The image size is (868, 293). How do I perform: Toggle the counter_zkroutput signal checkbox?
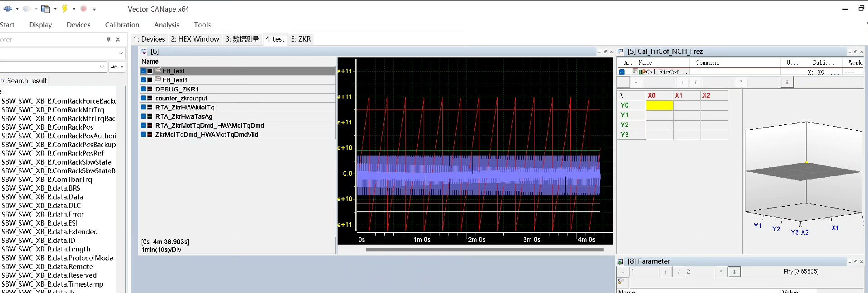coord(143,98)
